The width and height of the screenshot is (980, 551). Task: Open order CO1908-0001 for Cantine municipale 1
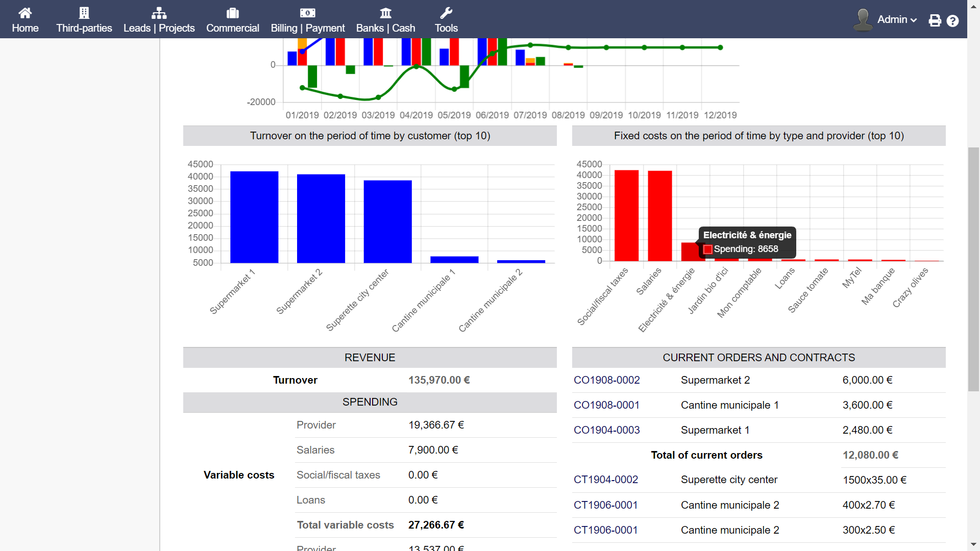606,405
